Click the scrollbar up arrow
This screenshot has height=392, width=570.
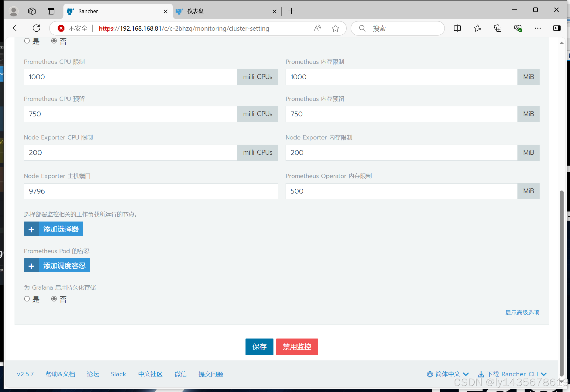click(561, 43)
